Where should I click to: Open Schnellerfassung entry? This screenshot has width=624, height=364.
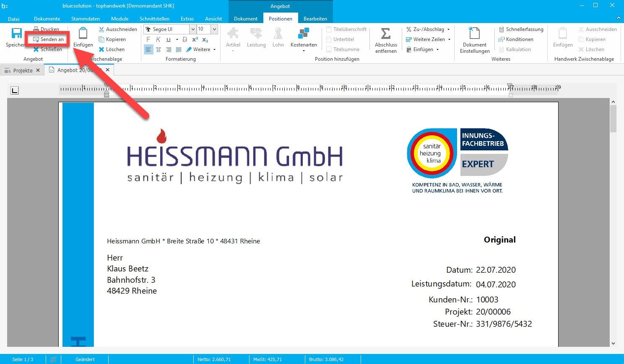(x=521, y=29)
